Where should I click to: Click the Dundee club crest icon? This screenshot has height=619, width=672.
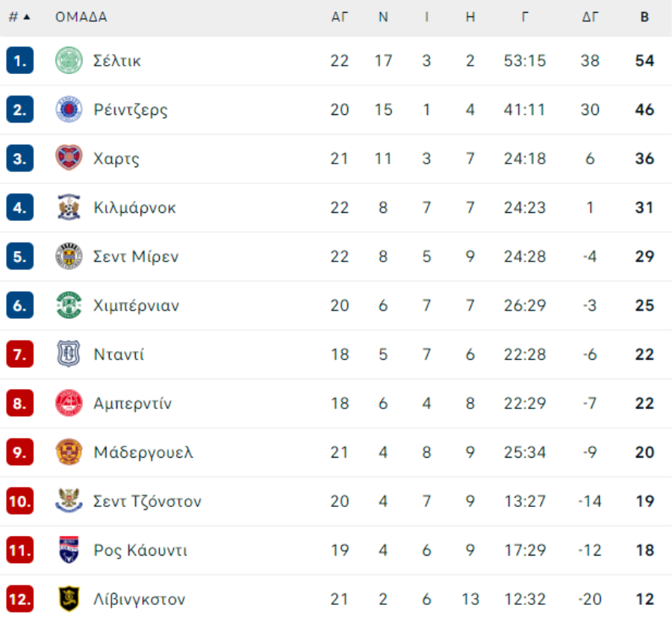pos(69,354)
